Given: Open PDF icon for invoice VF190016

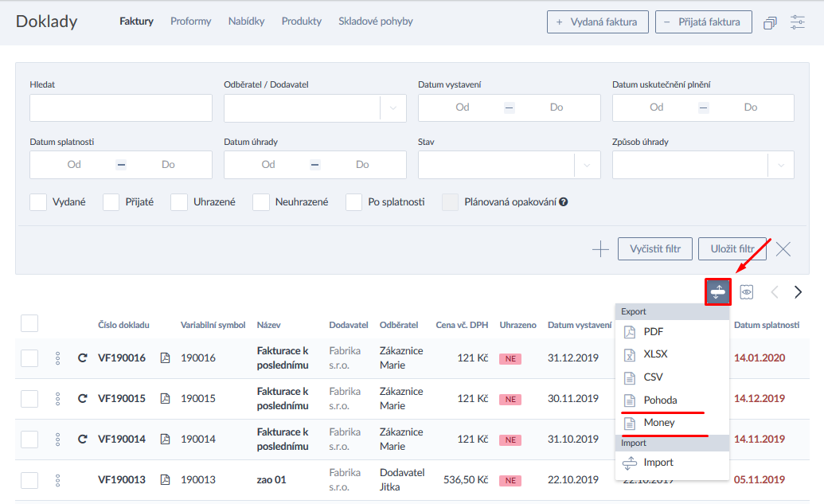Looking at the screenshot, I should 166,358.
